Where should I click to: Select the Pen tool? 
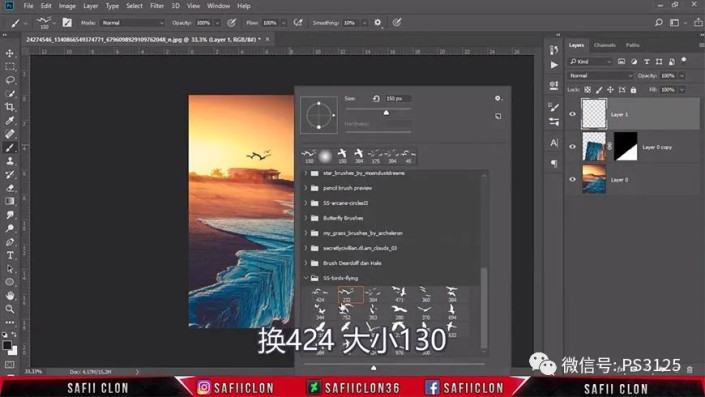(9, 242)
